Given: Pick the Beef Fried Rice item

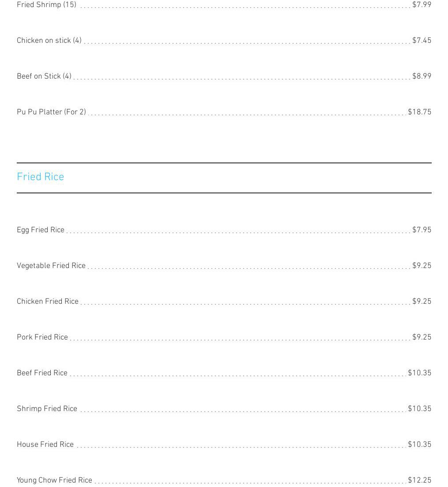Looking at the screenshot, I should [42, 373].
